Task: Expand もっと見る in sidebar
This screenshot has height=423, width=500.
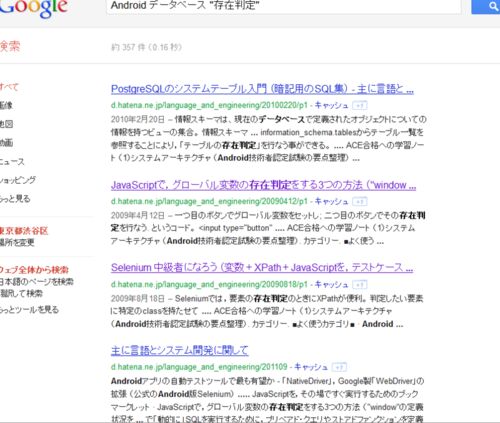Action: (x=15, y=199)
